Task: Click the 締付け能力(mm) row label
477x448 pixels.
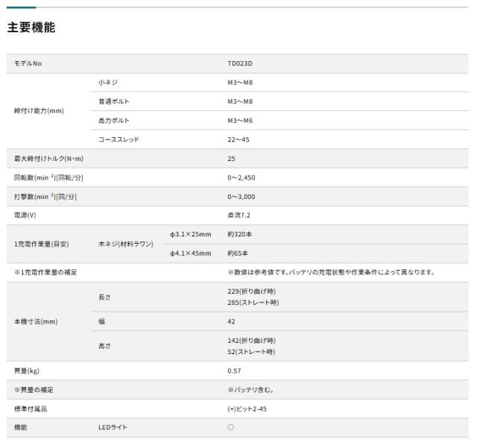Action: tap(39, 111)
